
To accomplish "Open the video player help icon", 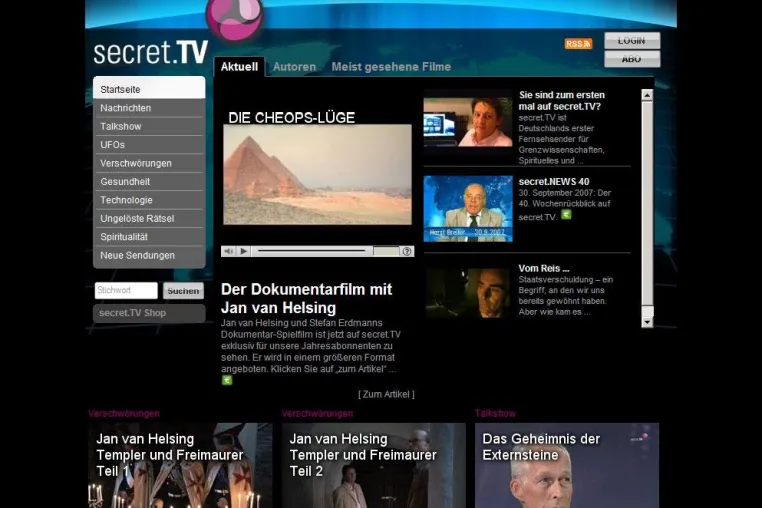I will tap(407, 251).
